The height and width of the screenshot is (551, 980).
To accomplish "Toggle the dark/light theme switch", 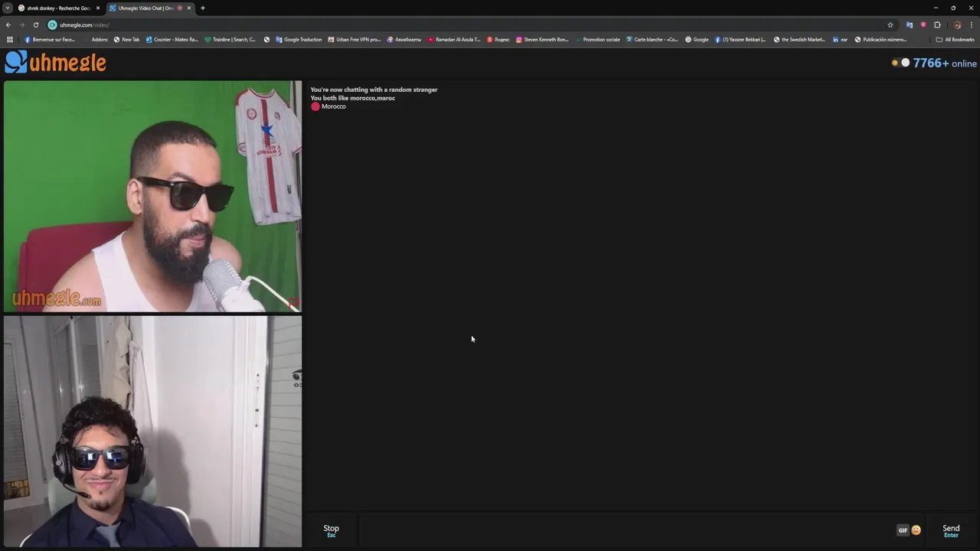I will (900, 63).
